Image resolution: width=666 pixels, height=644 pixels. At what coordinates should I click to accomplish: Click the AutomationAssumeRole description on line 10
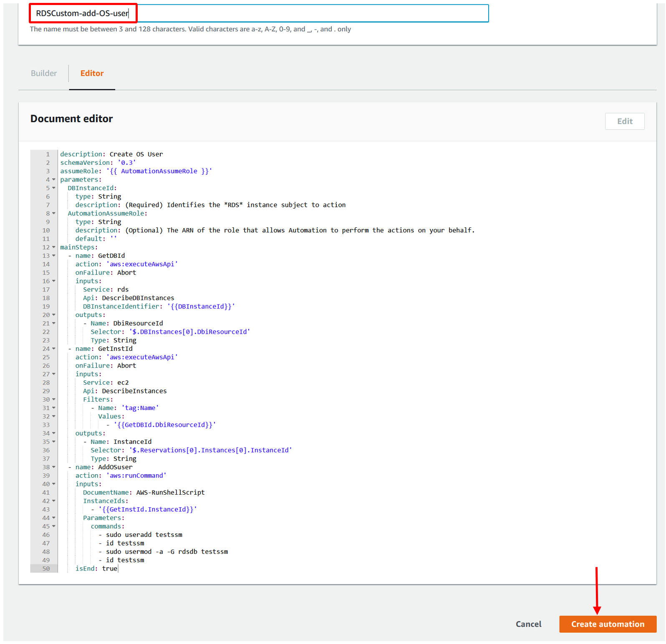275,230
